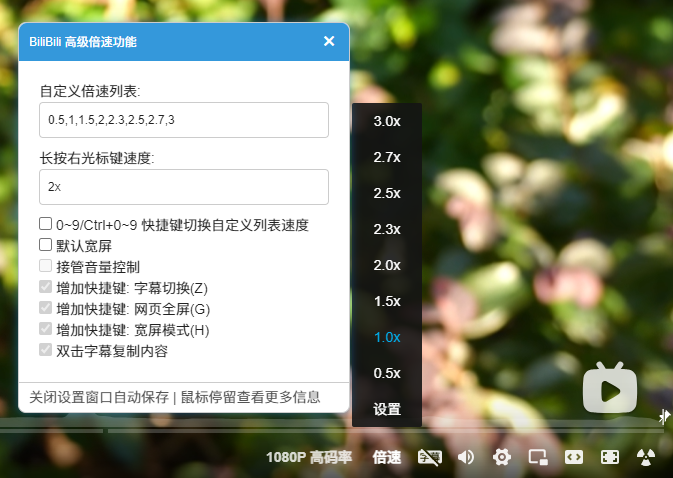The image size is (673, 478).
Task: Select 1.5x playback speed
Action: (387, 302)
